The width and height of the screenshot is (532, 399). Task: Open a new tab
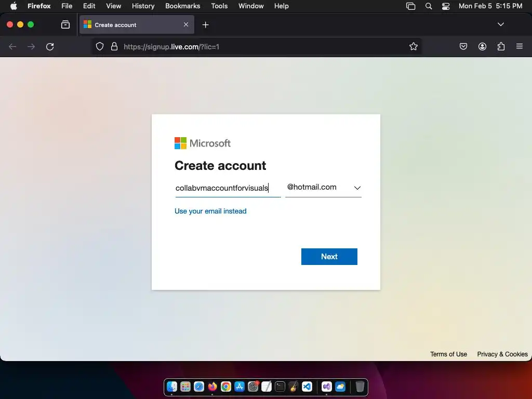[x=205, y=25]
